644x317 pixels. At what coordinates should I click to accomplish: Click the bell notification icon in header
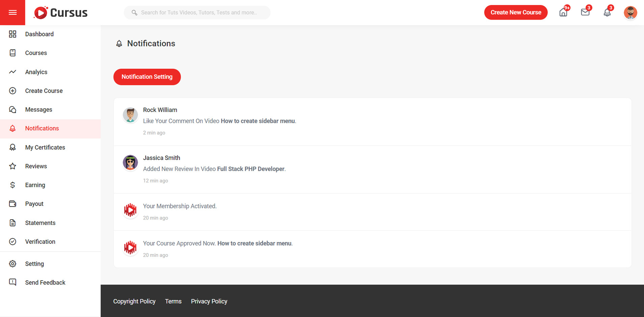click(607, 13)
